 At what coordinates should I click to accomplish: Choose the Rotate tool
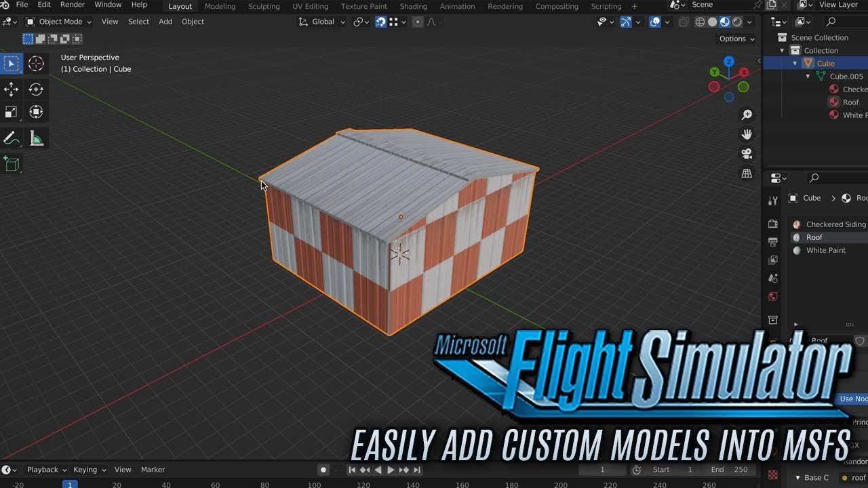tap(36, 89)
